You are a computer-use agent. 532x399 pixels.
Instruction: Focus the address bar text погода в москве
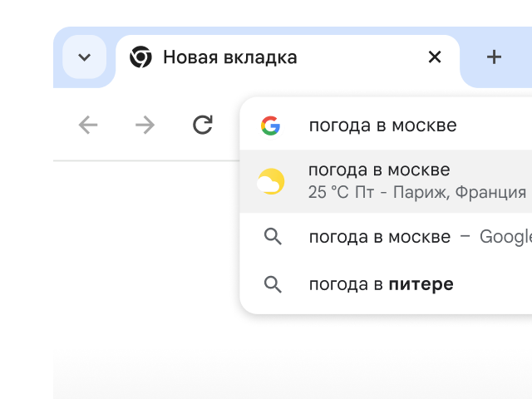tap(382, 126)
